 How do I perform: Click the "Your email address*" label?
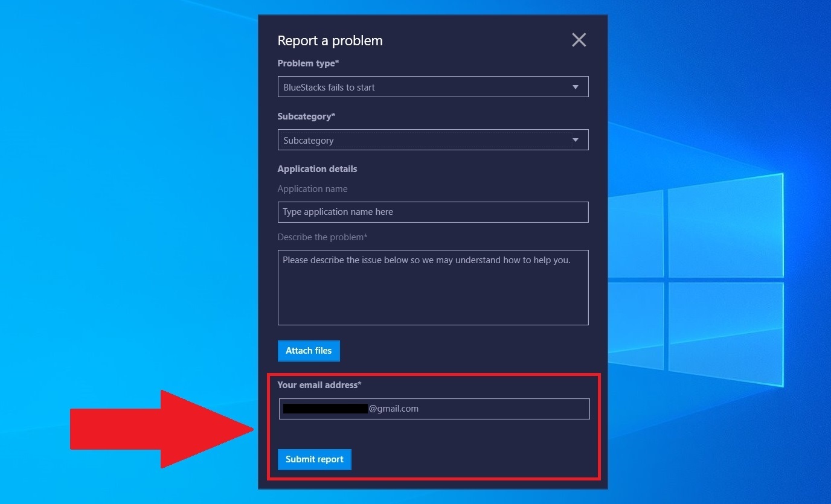[319, 384]
